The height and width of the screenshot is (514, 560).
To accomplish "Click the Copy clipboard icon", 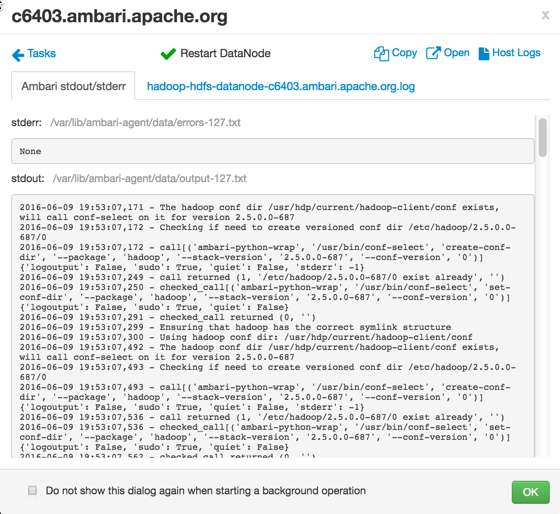I will point(381,54).
